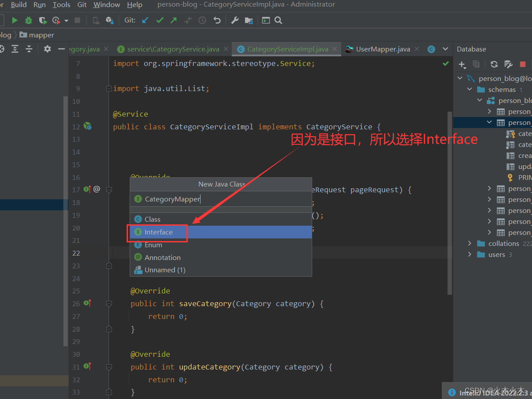
Task: Run the project with the green play icon
Action: (15, 20)
